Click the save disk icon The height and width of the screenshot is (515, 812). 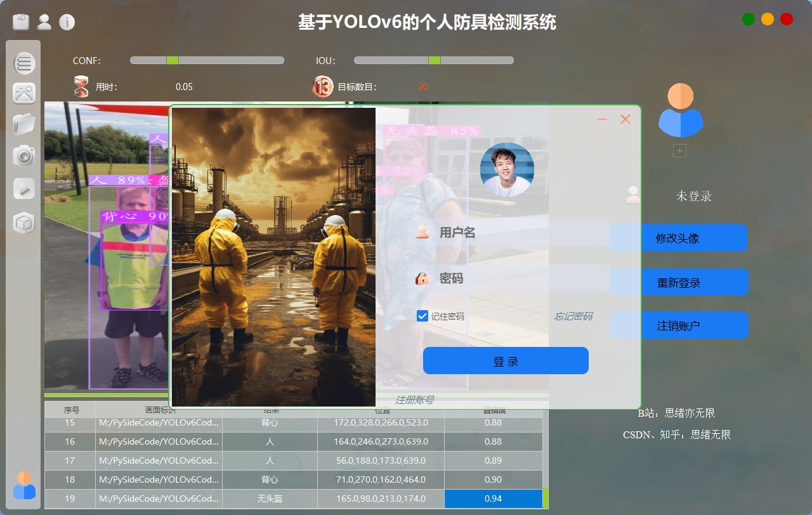coord(22,22)
